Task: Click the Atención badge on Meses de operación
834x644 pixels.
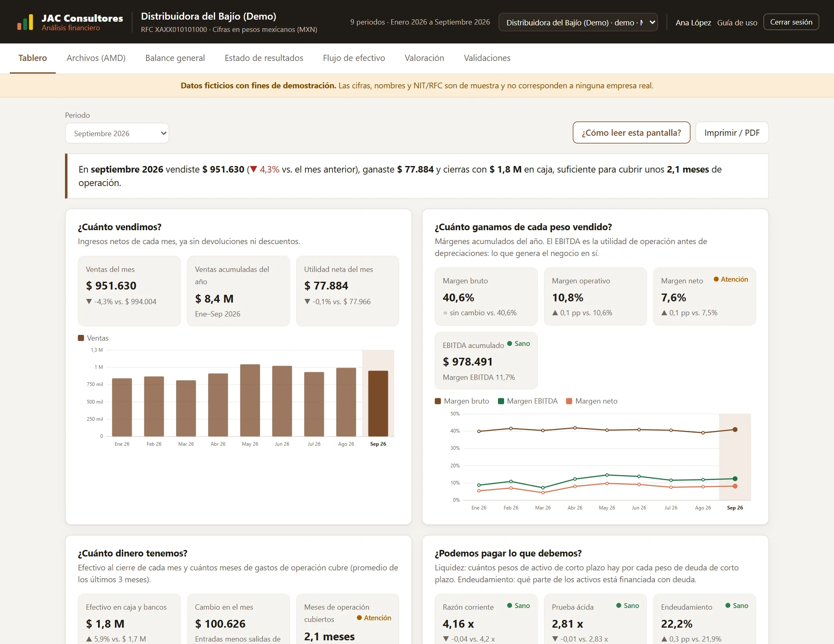Action: pos(374,618)
